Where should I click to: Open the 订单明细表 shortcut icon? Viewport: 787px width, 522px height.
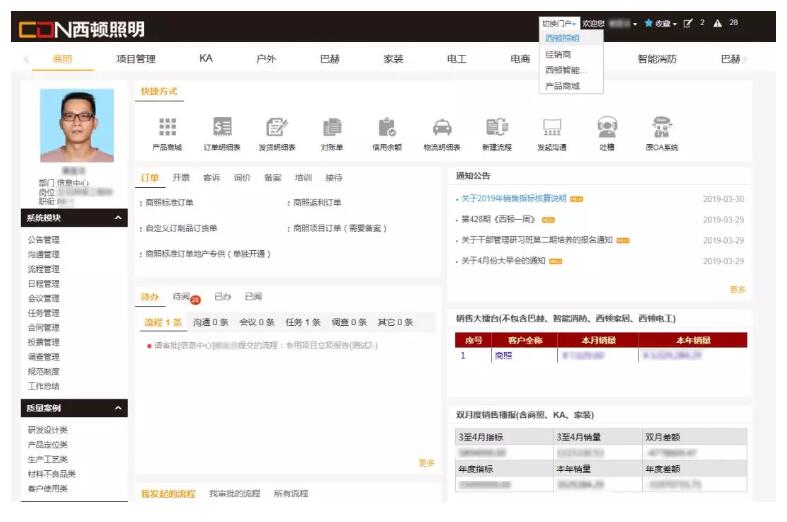[x=222, y=128]
